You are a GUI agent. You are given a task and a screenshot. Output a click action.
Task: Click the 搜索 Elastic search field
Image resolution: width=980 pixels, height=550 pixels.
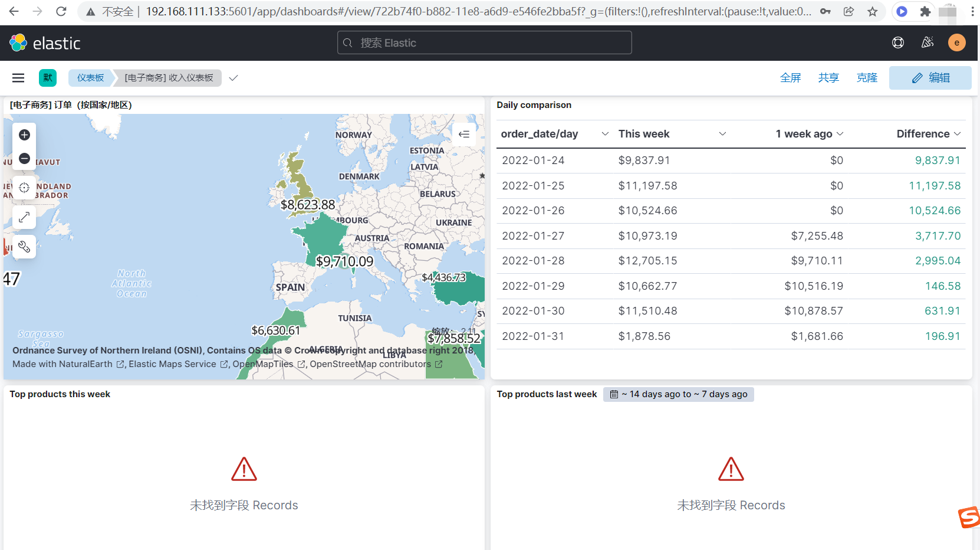tap(484, 42)
